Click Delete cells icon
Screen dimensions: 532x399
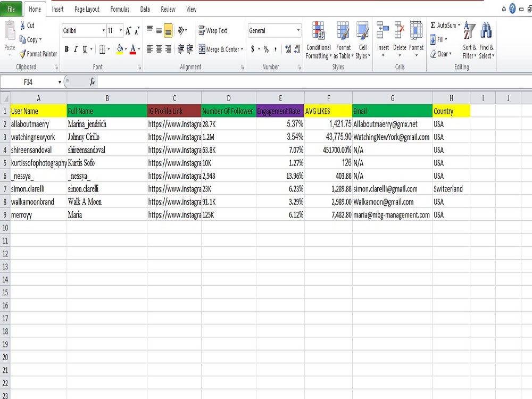click(x=400, y=30)
